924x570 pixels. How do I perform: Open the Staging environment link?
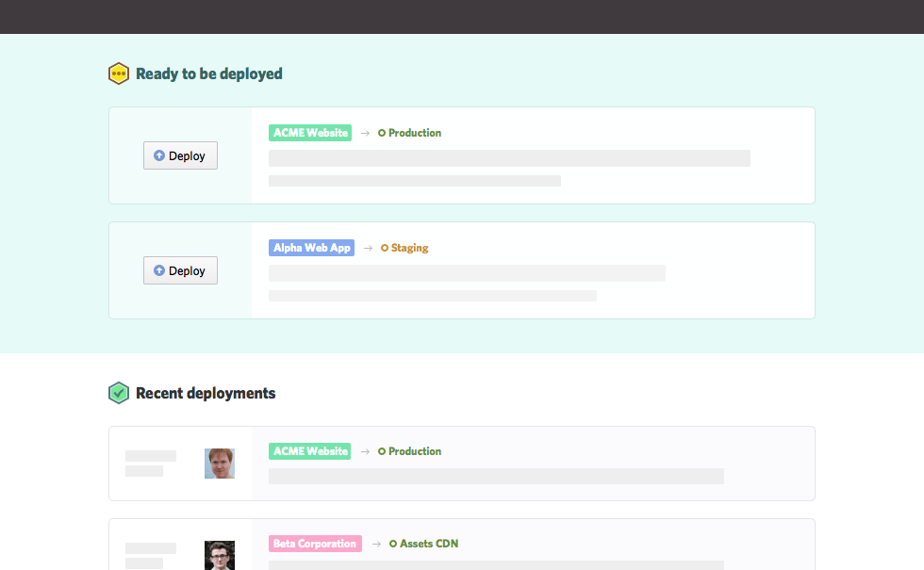[406, 247]
